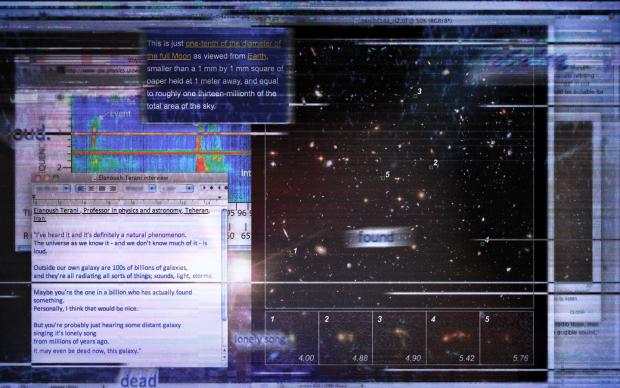Select galaxy thumbnail 5 labeled 5.76
The image size is (620, 388).
click(x=507, y=338)
